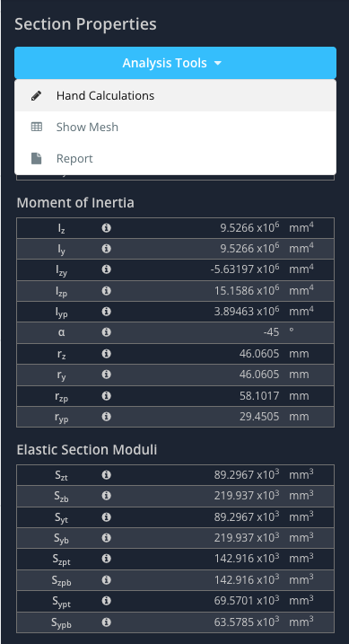349x644 pixels.
Task: Click the info icon next to Szb
Action: [106, 496]
